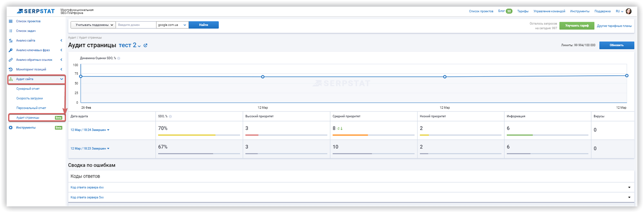The height and width of the screenshot is (213, 644).
Task: Open the google.com.ua search engine dropdown
Action: tap(172, 25)
